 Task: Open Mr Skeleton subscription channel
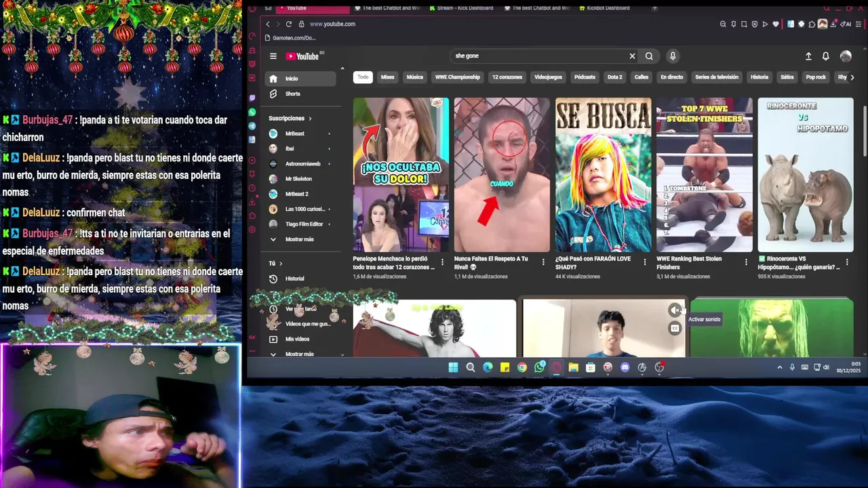[x=300, y=179]
